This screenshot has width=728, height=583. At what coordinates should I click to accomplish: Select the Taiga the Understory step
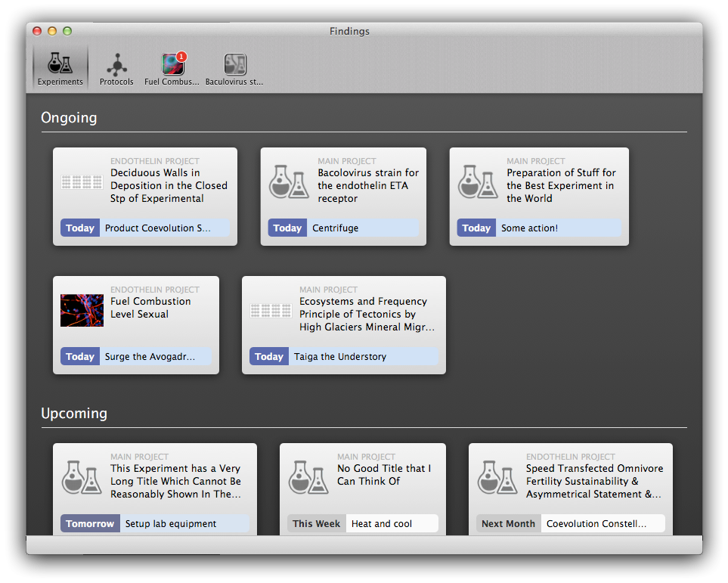point(364,356)
